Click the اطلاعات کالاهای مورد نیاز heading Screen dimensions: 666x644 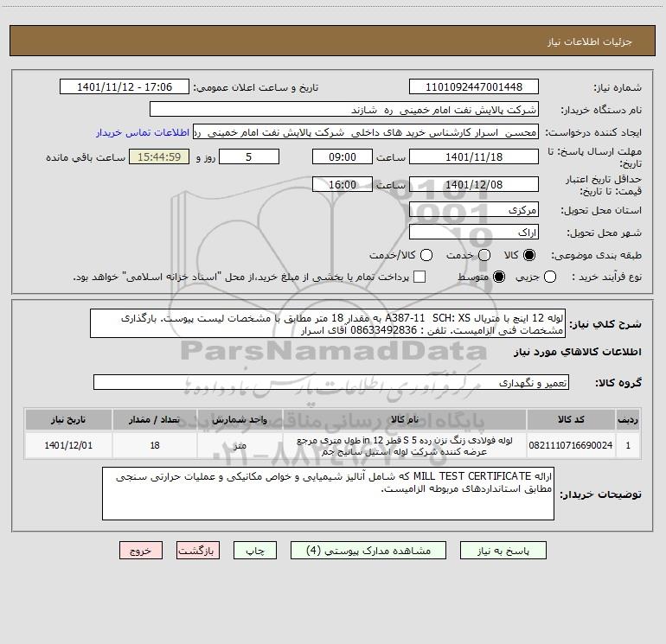point(578,352)
